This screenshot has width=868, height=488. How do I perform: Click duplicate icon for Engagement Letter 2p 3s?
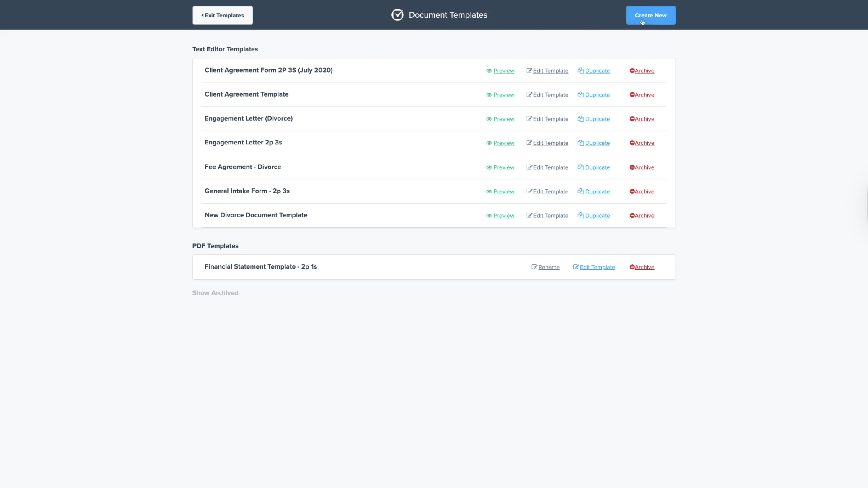coord(580,143)
